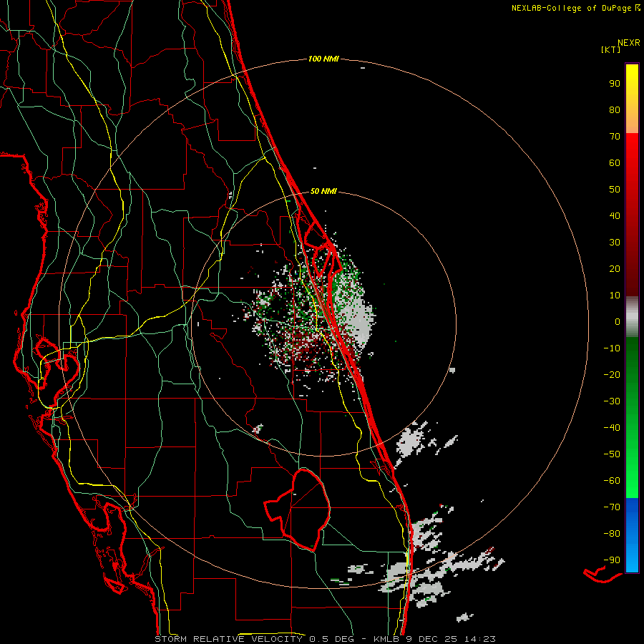Click the 80 value on velocity scale
This screenshot has height=644, width=644.
point(615,110)
